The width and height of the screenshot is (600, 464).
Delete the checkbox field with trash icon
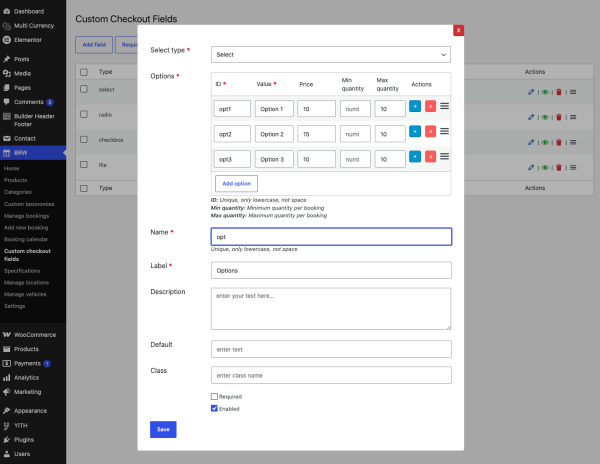click(559, 142)
